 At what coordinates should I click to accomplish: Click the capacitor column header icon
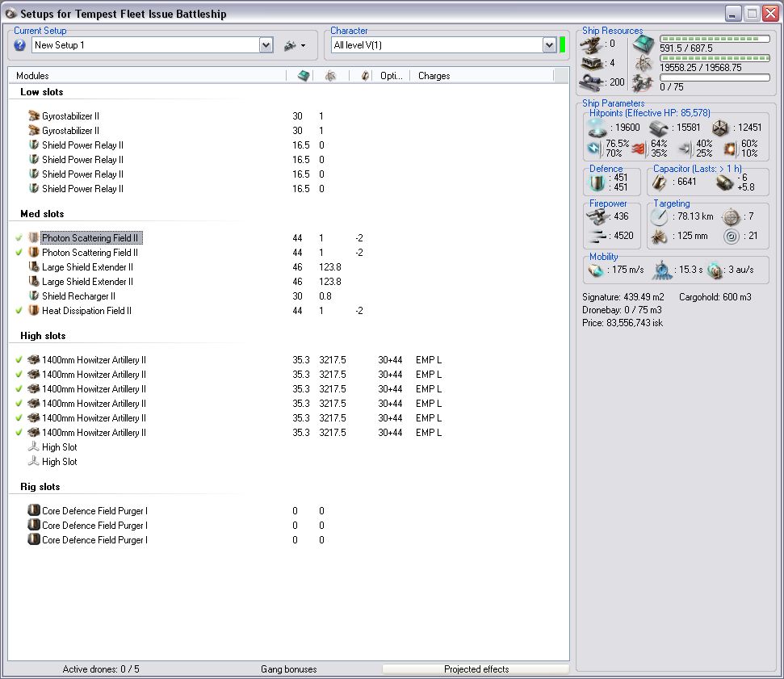pyautogui.click(x=366, y=76)
